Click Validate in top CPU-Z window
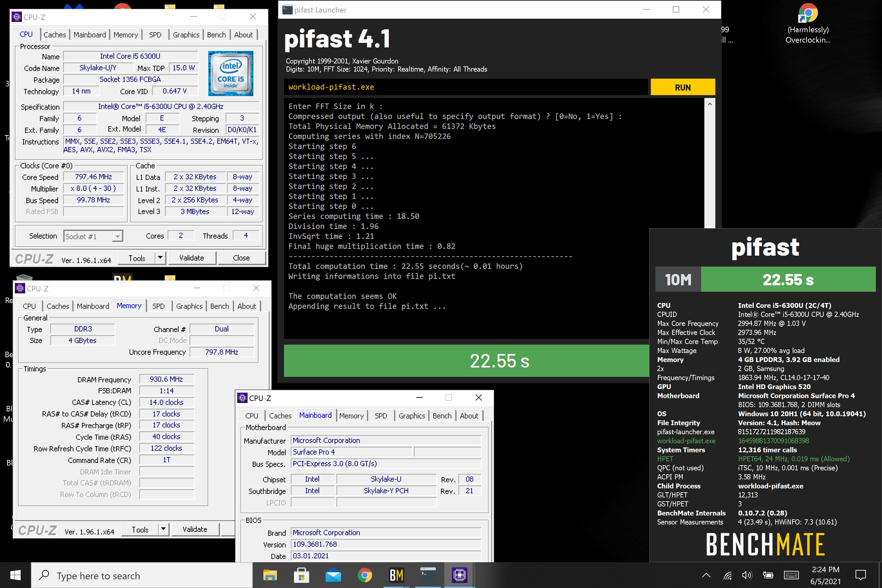 coord(191,258)
